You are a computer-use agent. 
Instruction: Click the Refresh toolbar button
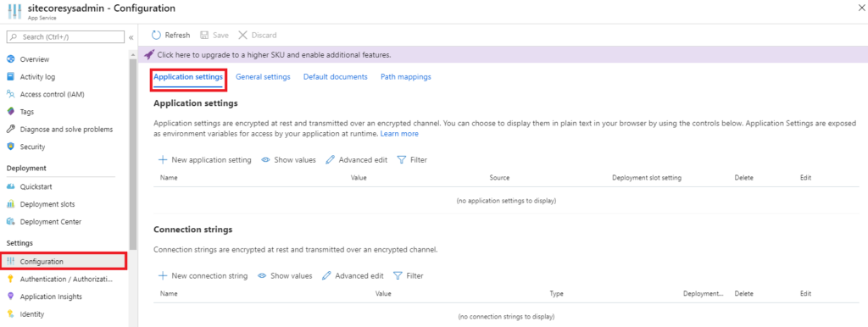click(171, 35)
